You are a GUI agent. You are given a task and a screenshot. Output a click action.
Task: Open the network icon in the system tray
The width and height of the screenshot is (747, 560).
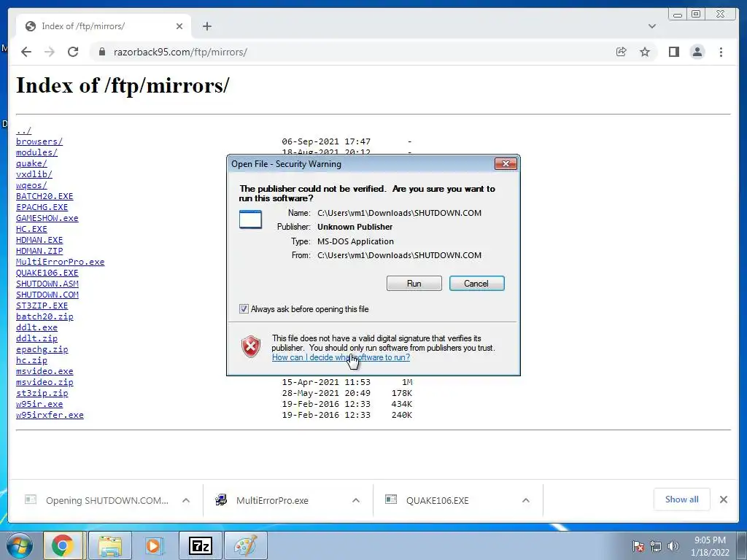(656, 546)
